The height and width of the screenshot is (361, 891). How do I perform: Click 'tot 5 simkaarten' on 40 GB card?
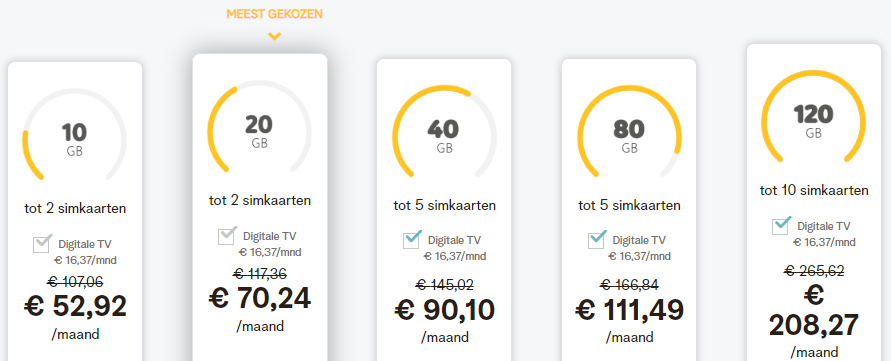(444, 205)
